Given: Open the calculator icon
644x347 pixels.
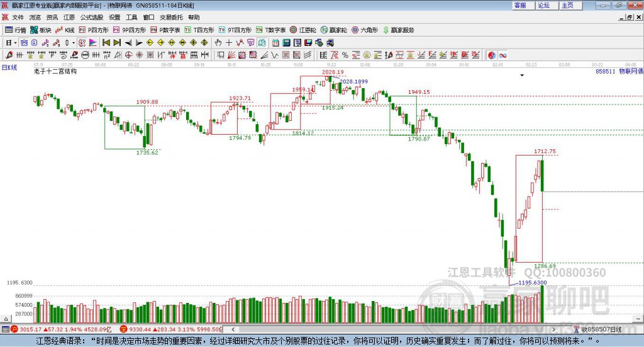Looking at the screenshot, I should pyautogui.click(x=287, y=43).
